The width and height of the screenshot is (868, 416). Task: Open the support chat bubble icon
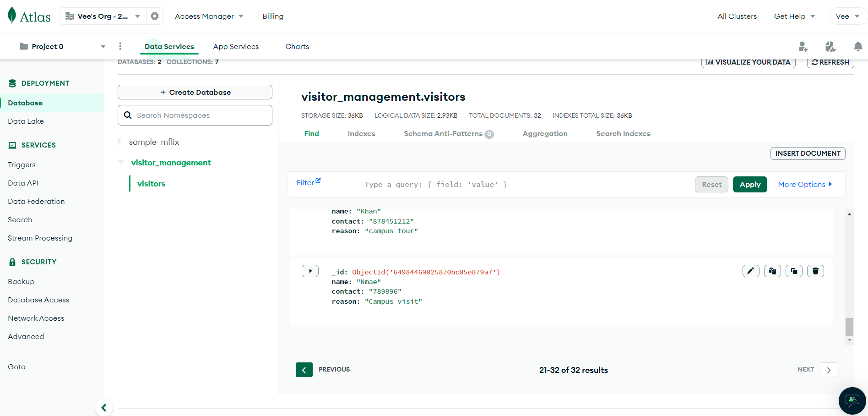pyautogui.click(x=852, y=401)
